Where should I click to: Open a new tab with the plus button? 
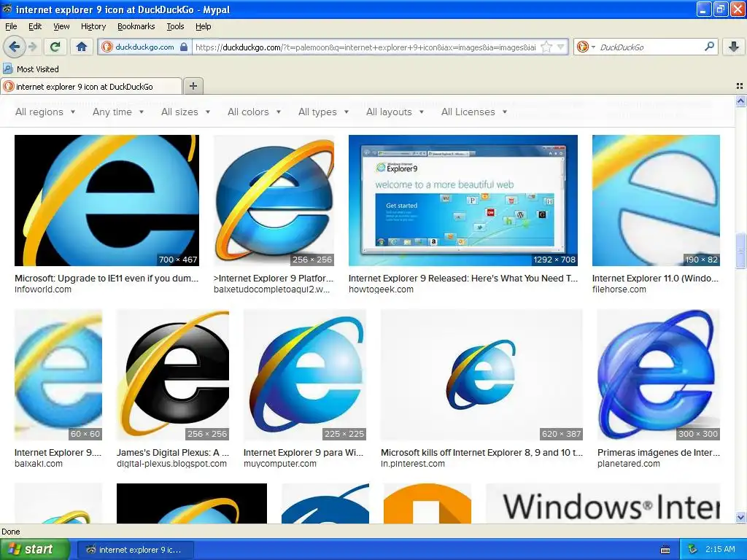193,86
